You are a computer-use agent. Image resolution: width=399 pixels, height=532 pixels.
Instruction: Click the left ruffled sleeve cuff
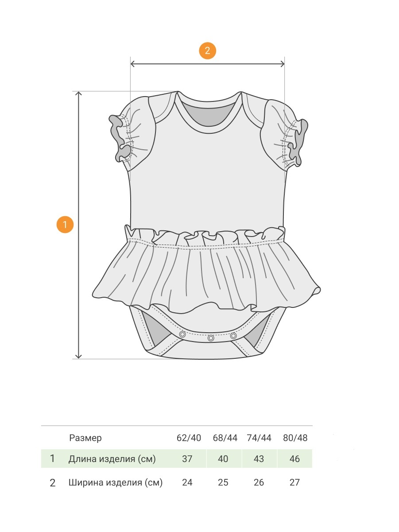click(120, 138)
